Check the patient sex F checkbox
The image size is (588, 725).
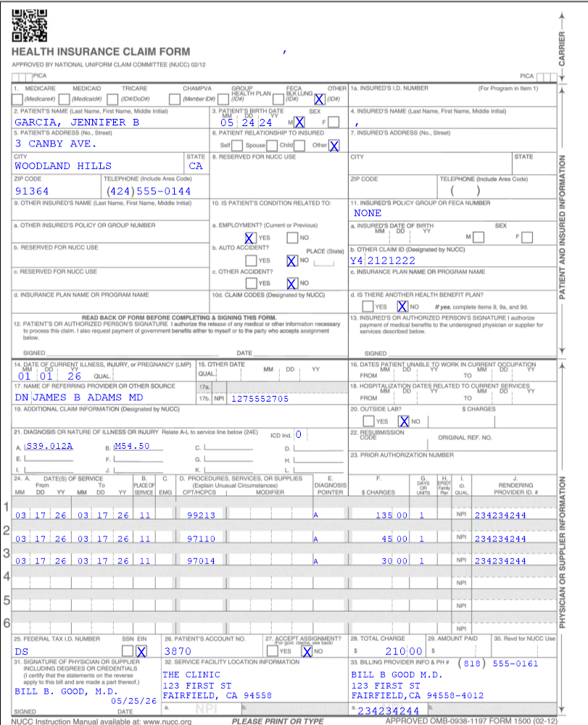pos(334,122)
